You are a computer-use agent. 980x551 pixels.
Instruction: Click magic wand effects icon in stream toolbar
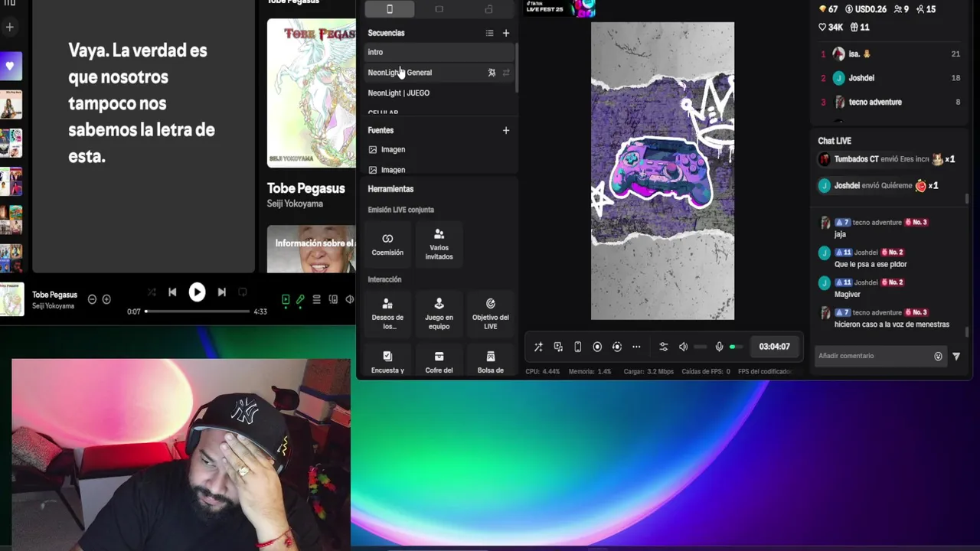tap(538, 347)
